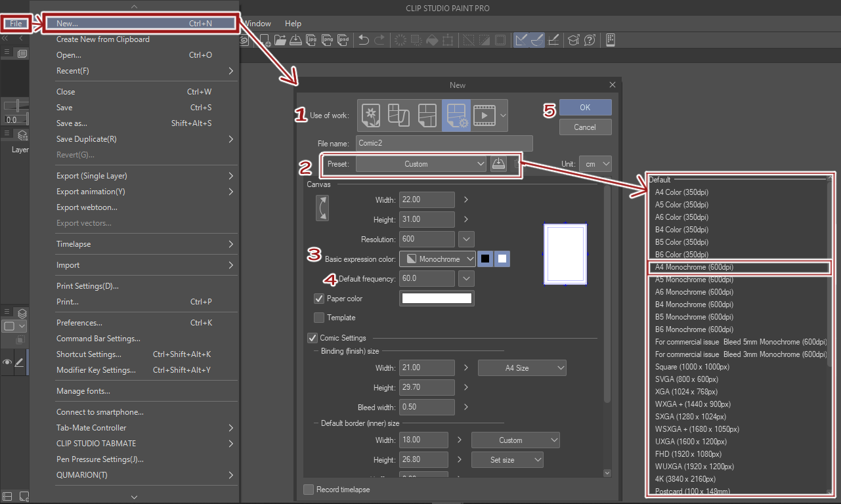Click the Snap to Special Ruler icon
Viewport: 841px width, 504px height.
point(538,40)
